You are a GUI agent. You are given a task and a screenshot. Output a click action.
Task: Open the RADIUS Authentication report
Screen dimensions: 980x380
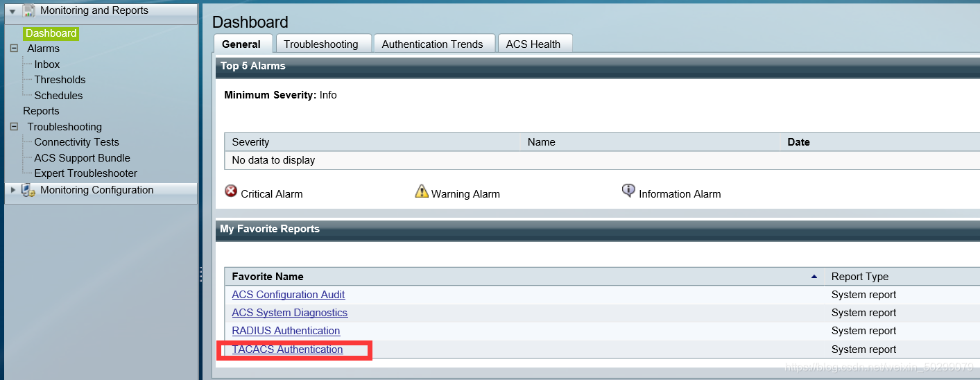[286, 331]
